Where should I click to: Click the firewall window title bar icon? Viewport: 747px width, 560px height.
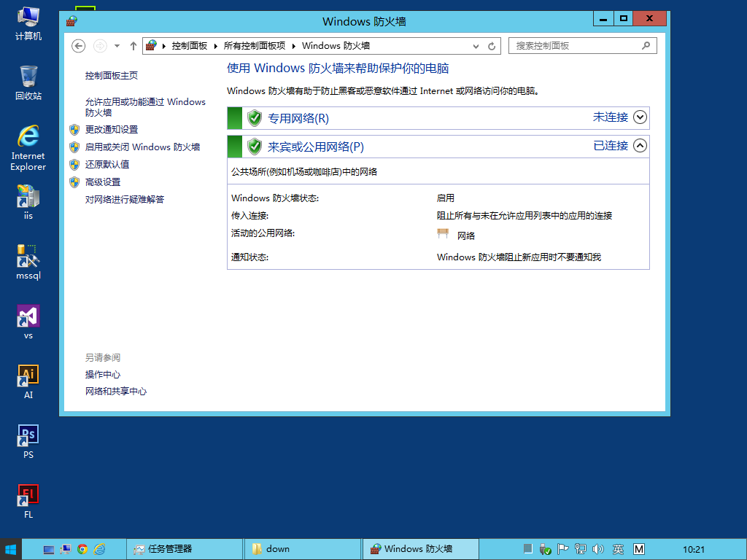[x=71, y=21]
